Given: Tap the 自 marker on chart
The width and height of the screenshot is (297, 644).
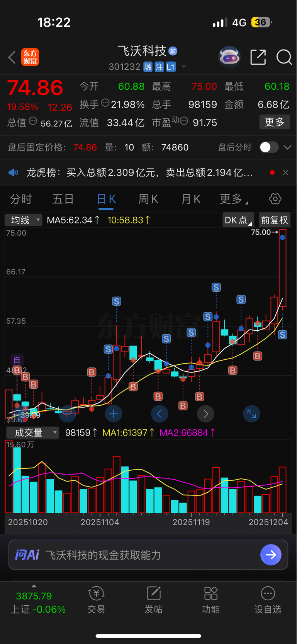Looking at the screenshot, I should tap(17, 360).
